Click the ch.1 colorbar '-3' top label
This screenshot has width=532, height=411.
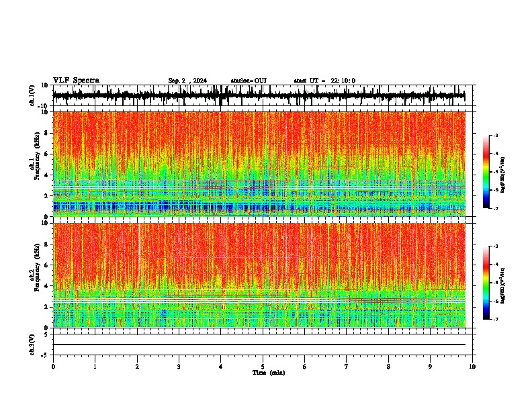[496, 135]
